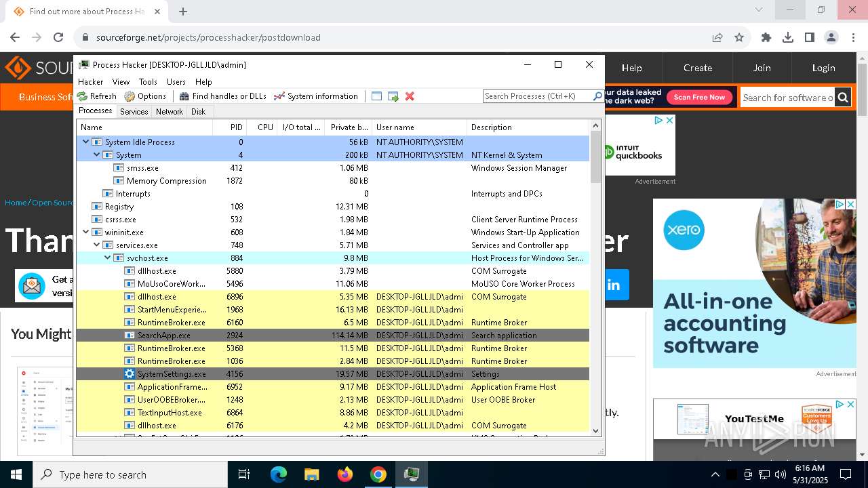Viewport: 868px width, 488px height.
Task: Click the SourceForge Login link
Action: [x=823, y=68]
